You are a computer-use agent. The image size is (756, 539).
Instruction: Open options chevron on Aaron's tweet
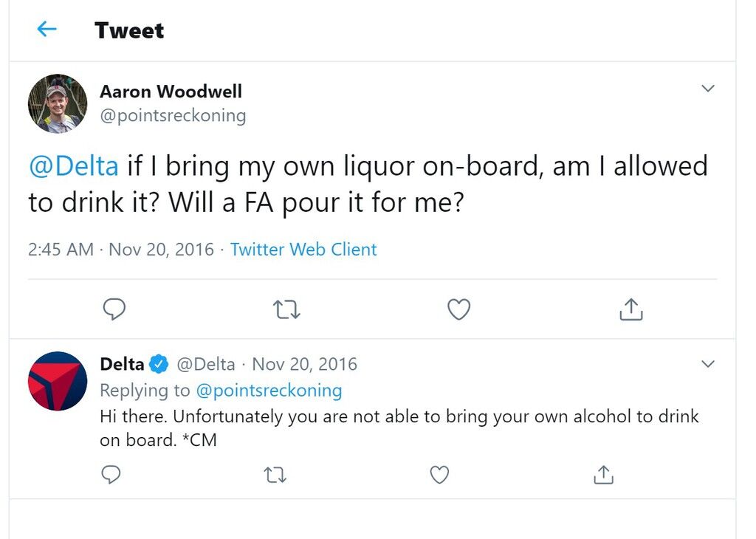[707, 88]
